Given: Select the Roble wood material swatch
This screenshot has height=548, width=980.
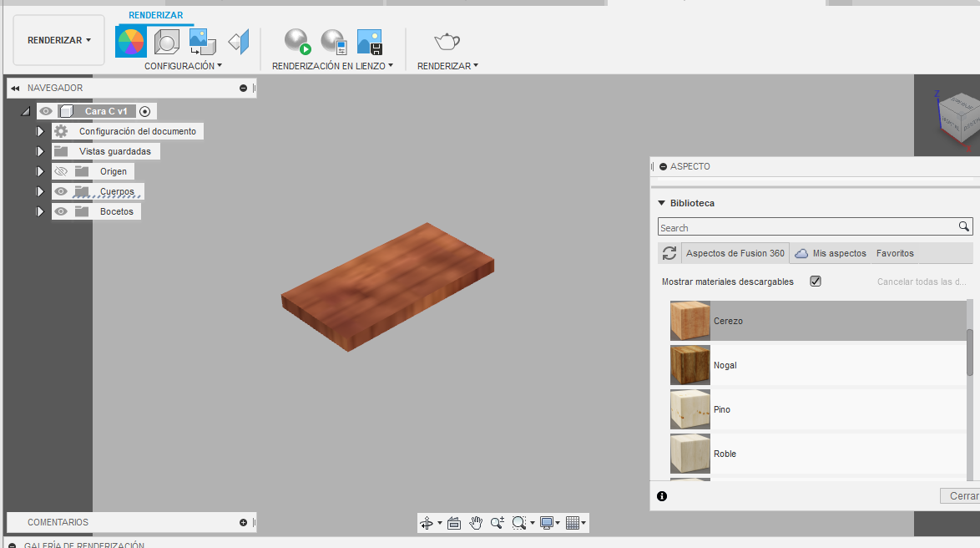Looking at the screenshot, I should 690,454.
